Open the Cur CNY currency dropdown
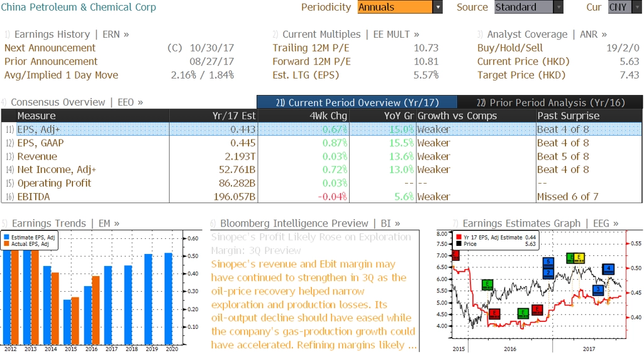The width and height of the screenshot is (644, 354). (x=625, y=7)
